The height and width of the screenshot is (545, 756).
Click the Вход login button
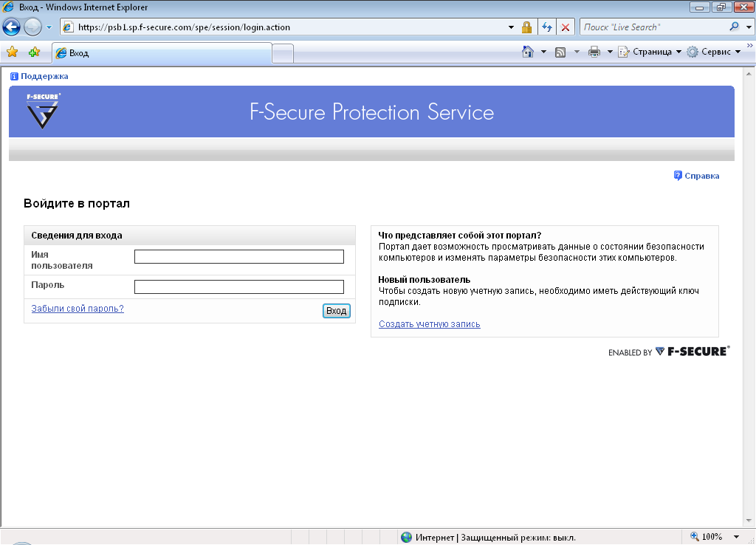click(x=337, y=311)
